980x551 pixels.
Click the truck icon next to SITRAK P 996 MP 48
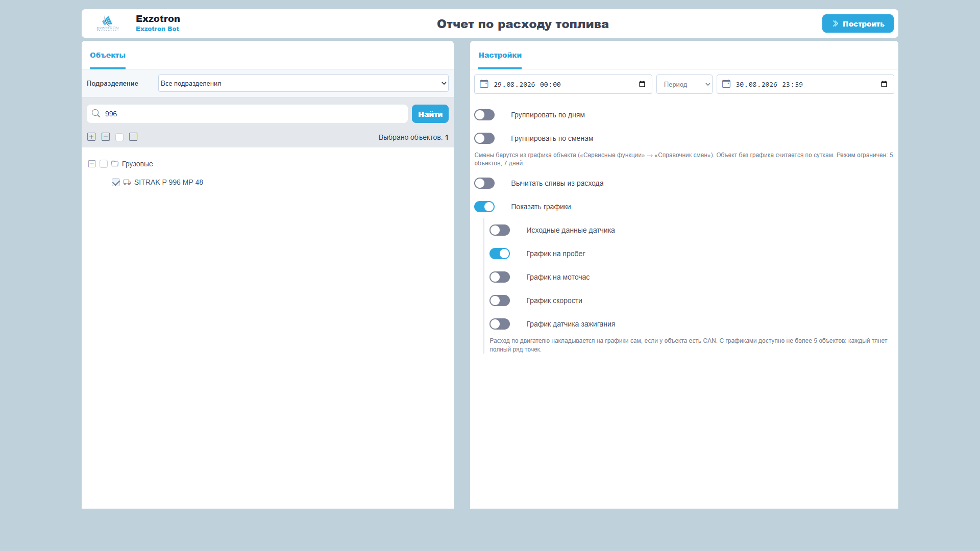(127, 182)
